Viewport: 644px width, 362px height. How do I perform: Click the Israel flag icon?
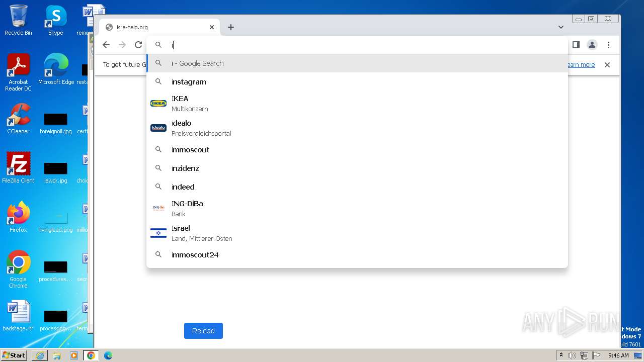pyautogui.click(x=158, y=233)
